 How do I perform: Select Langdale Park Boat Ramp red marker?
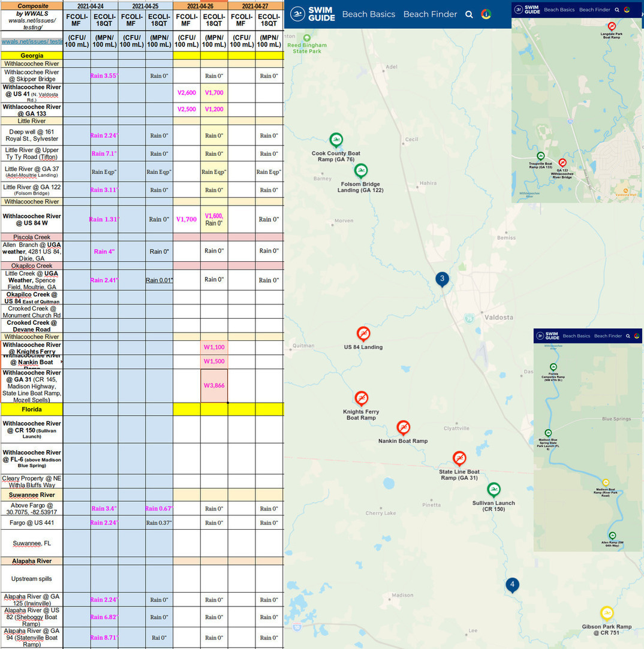pos(612,26)
